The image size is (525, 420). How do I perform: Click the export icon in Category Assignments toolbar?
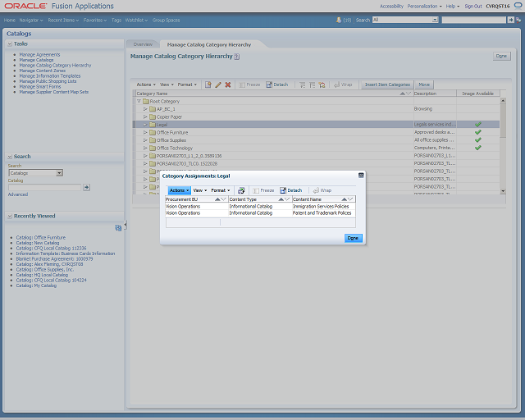pyautogui.click(x=241, y=190)
